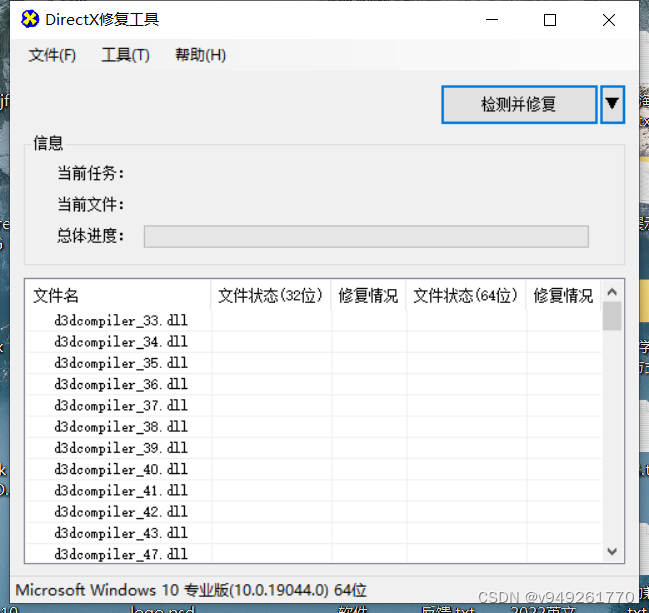The image size is (649, 613).
Task: Maximize the DirectX修复工具 window
Action: click(x=550, y=19)
